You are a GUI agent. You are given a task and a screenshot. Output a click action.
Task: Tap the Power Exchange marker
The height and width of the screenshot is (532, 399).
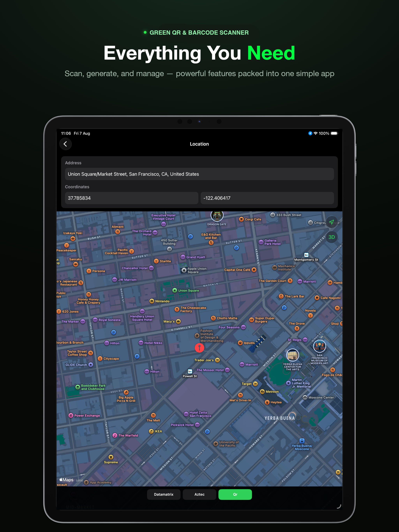(x=71, y=415)
